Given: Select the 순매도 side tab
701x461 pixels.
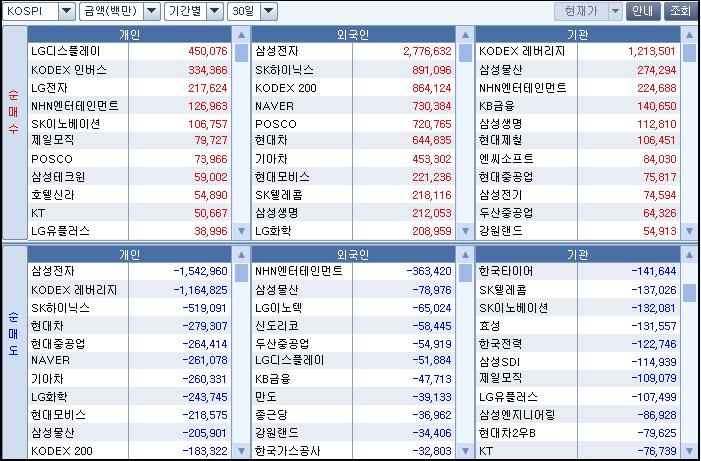Looking at the screenshot, I should [14, 352].
